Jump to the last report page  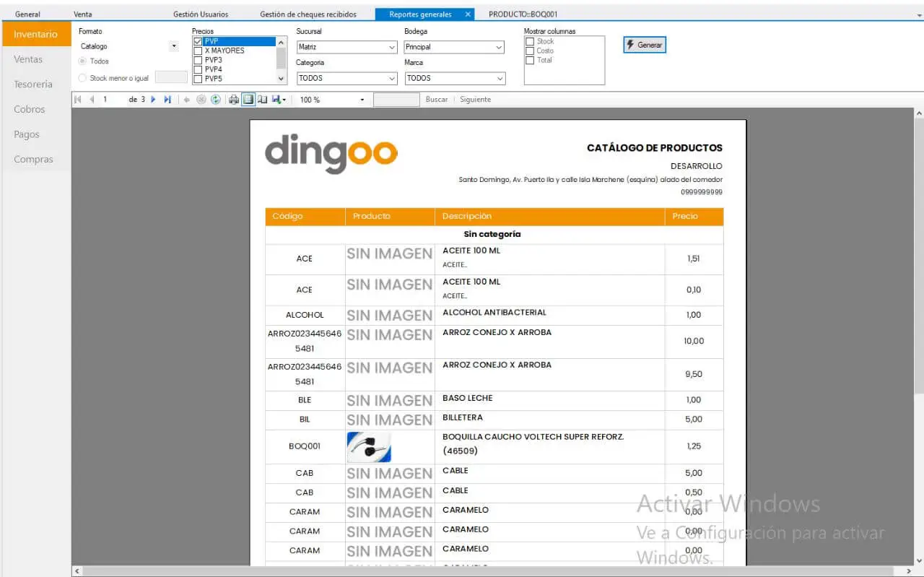tap(167, 100)
